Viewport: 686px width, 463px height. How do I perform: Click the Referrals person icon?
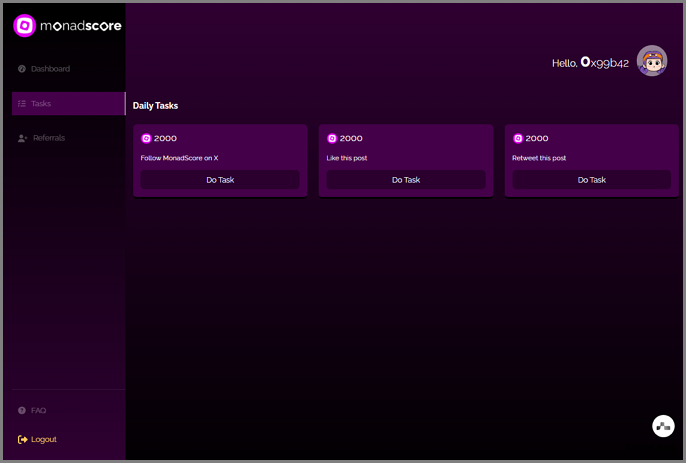22,138
